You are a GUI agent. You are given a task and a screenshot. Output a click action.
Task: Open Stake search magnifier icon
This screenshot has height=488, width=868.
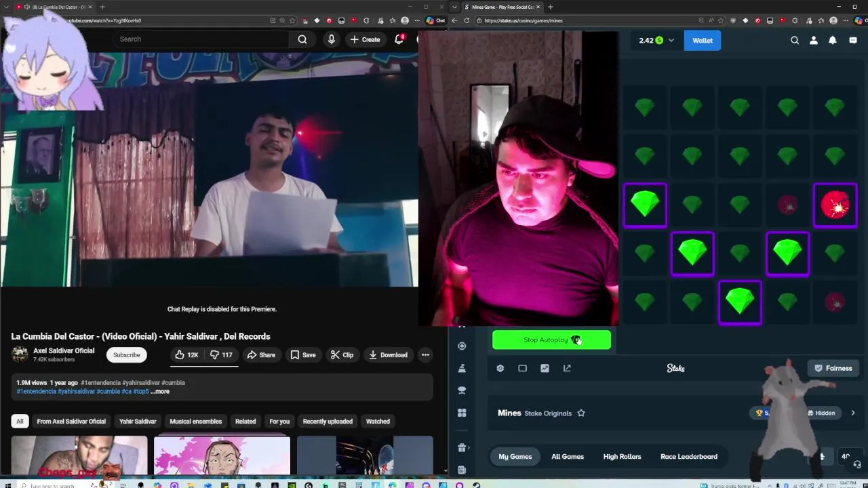pyautogui.click(x=795, y=41)
